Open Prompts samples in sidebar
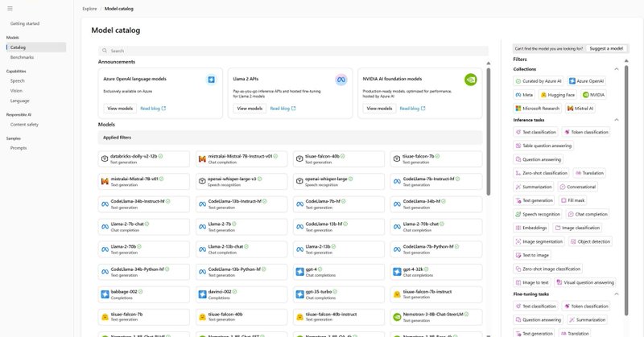Viewport: 644px width, 337px height. pos(19,148)
